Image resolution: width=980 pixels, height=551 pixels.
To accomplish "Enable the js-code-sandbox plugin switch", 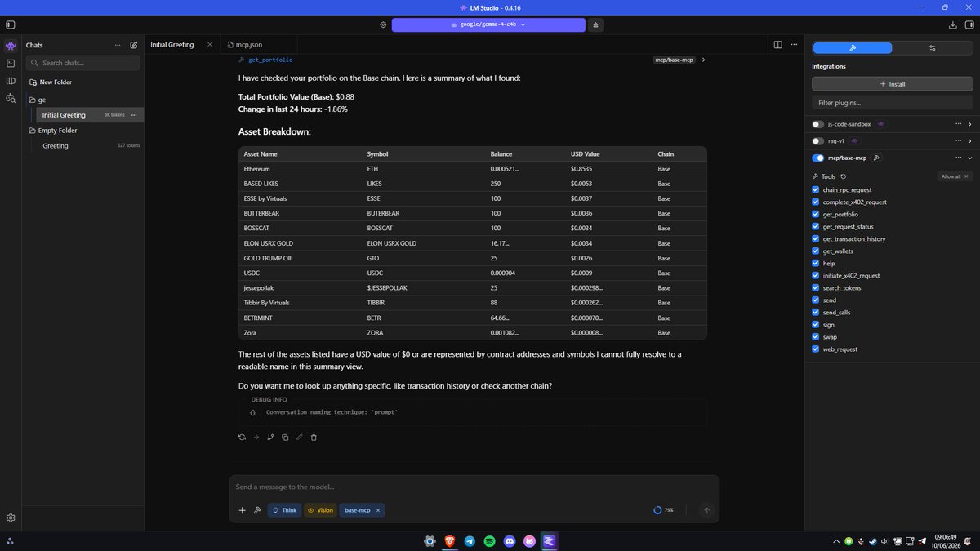I will click(818, 124).
